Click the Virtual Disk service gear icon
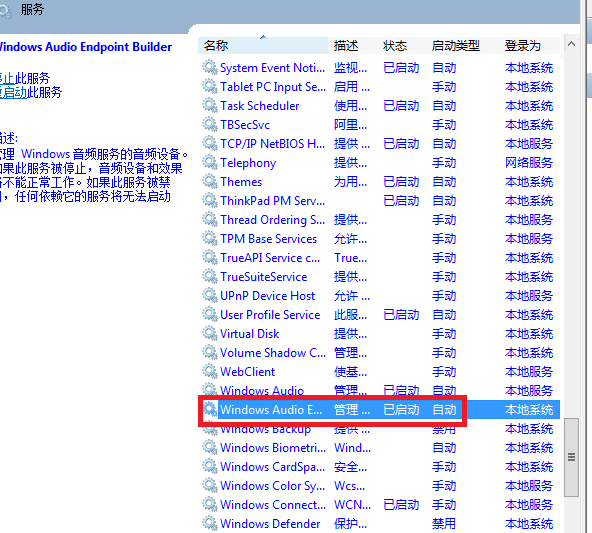Viewport: 592px width, 533px height. click(x=210, y=333)
